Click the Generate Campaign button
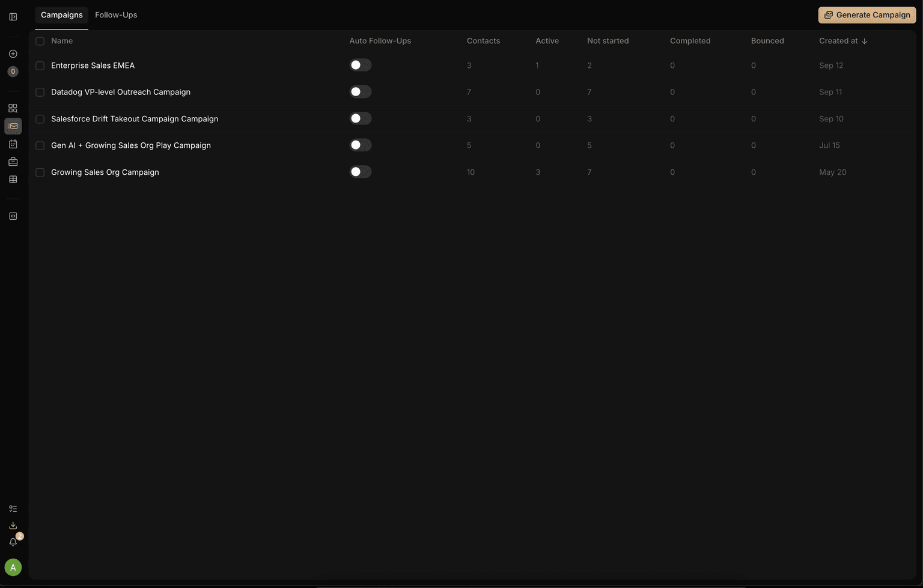 click(867, 14)
